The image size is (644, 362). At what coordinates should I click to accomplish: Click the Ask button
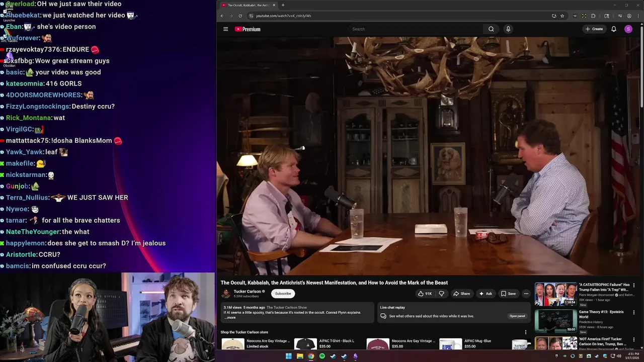tap(486, 294)
